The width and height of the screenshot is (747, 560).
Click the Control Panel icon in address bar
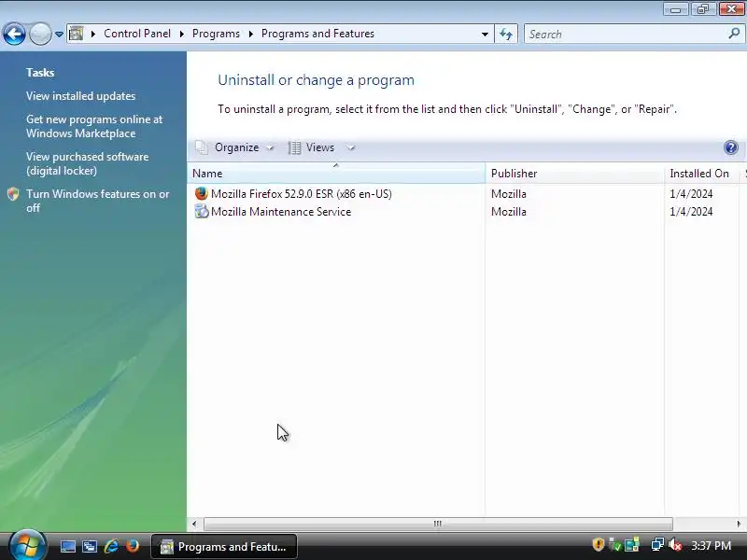click(77, 34)
